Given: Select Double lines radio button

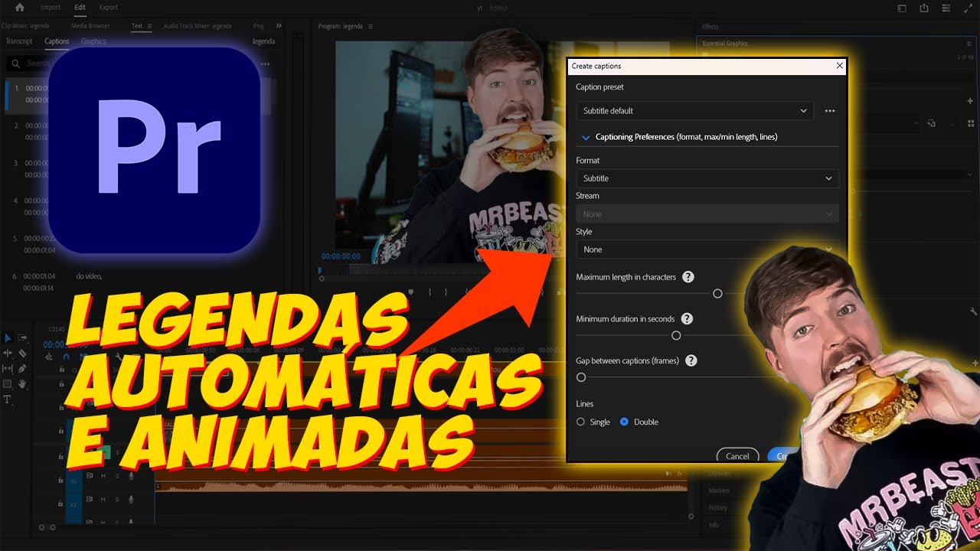Looking at the screenshot, I should click(x=624, y=422).
